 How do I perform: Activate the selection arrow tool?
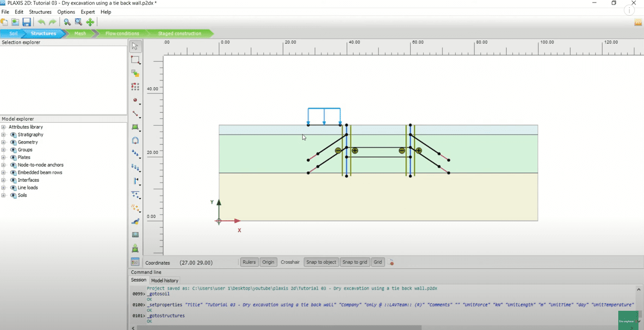135,46
